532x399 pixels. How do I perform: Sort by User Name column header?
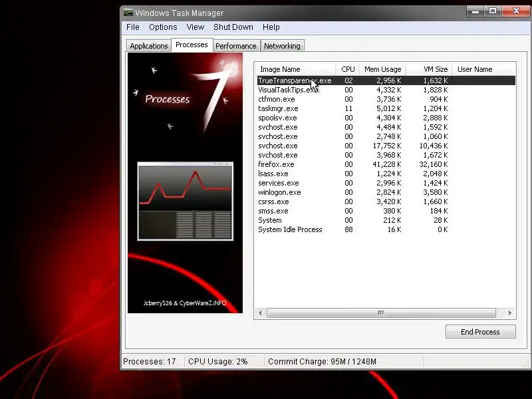[x=485, y=69]
